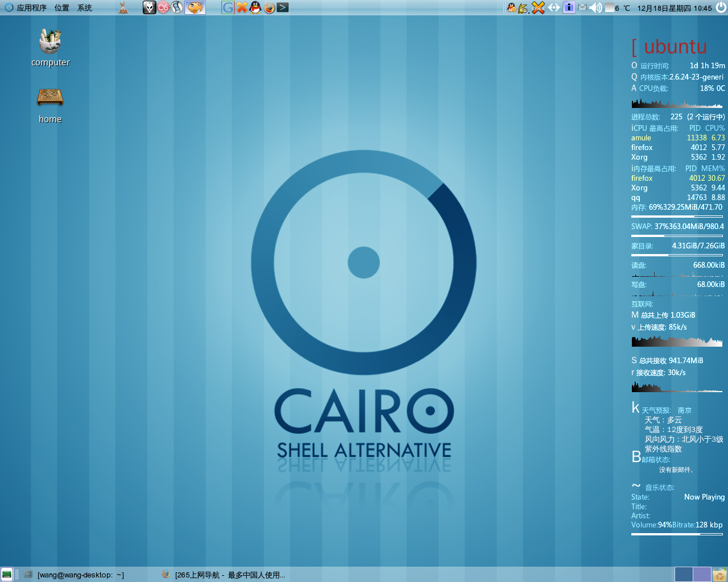This screenshot has width=728, height=582.
Task: Click the Ubuntu logo beside 应用程序
Action: click(x=9, y=8)
